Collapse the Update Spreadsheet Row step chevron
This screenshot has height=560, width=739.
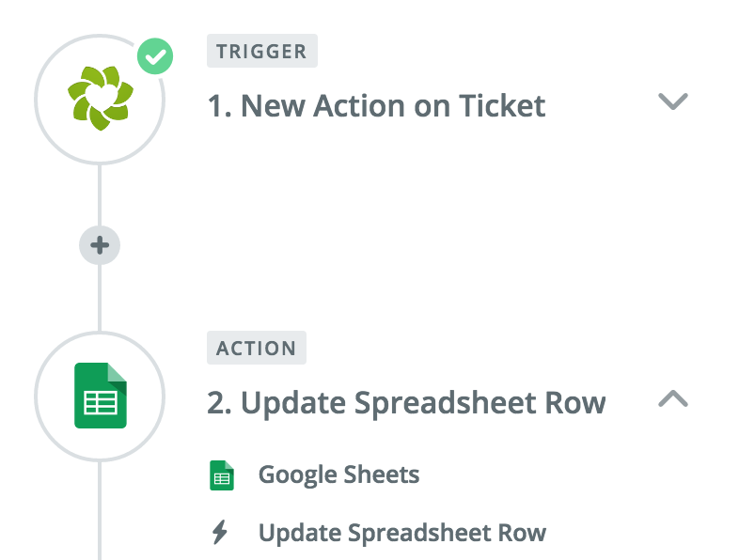(x=673, y=398)
